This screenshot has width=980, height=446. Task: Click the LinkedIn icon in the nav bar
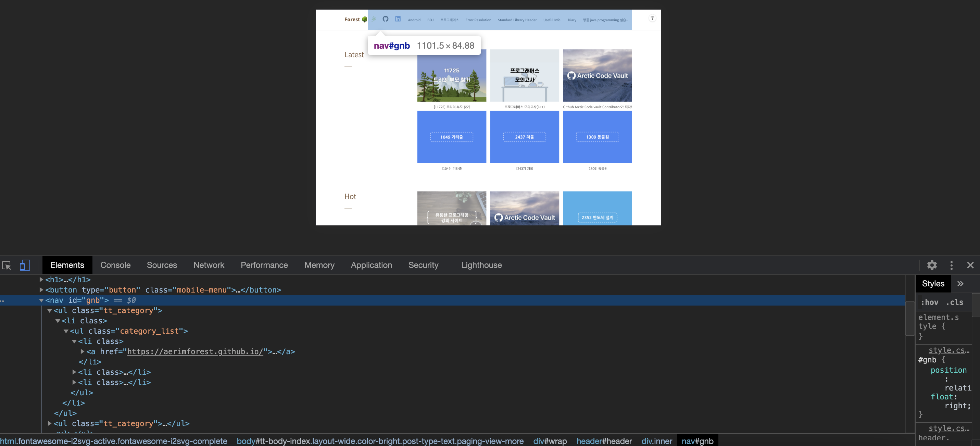[x=398, y=19]
